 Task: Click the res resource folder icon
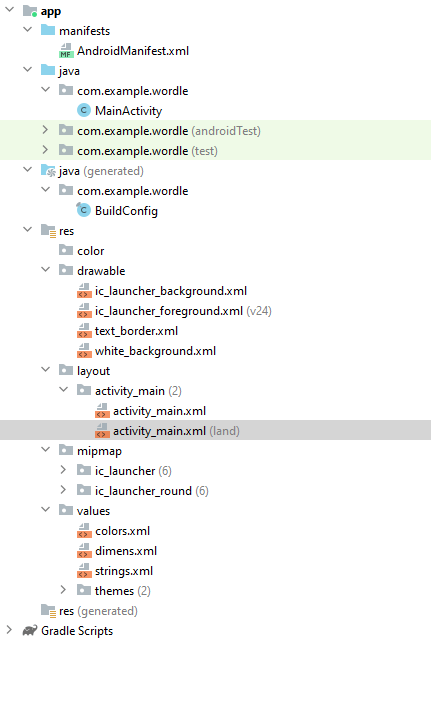48,231
